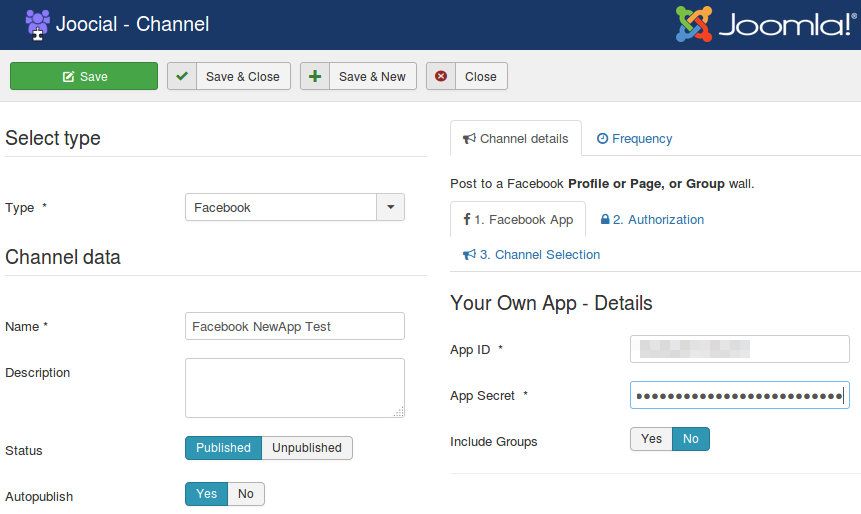Open the 1. Facebook App sub-tab
The height and width of the screenshot is (514, 861).
tap(518, 220)
